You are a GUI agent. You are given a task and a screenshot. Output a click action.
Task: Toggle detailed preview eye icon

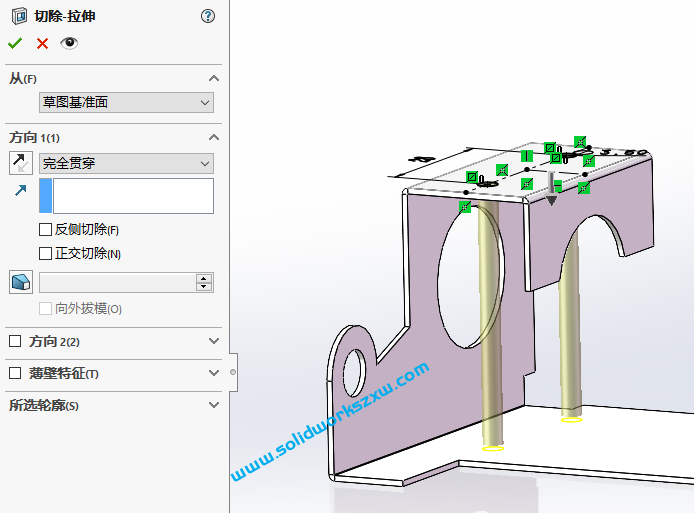(x=69, y=43)
